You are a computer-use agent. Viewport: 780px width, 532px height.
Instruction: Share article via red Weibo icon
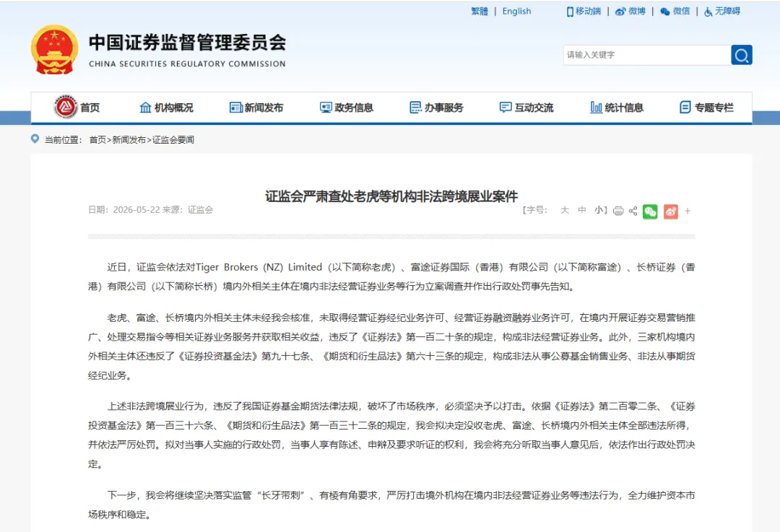[x=670, y=212]
